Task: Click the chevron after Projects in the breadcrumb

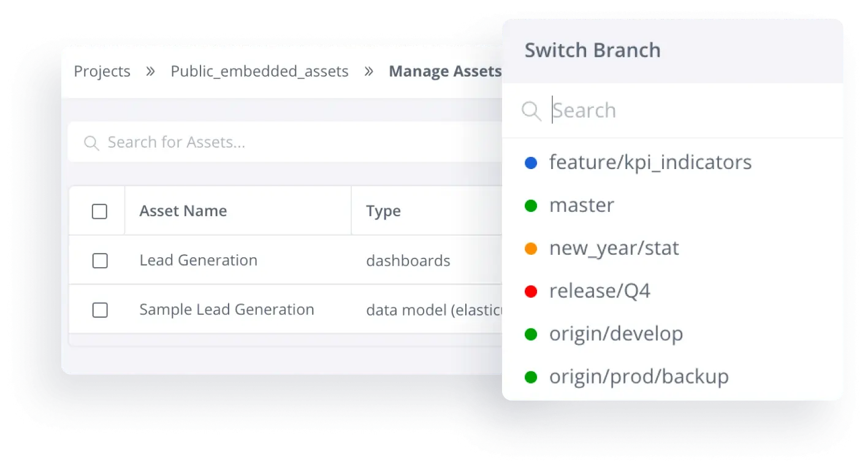Action: (x=149, y=71)
